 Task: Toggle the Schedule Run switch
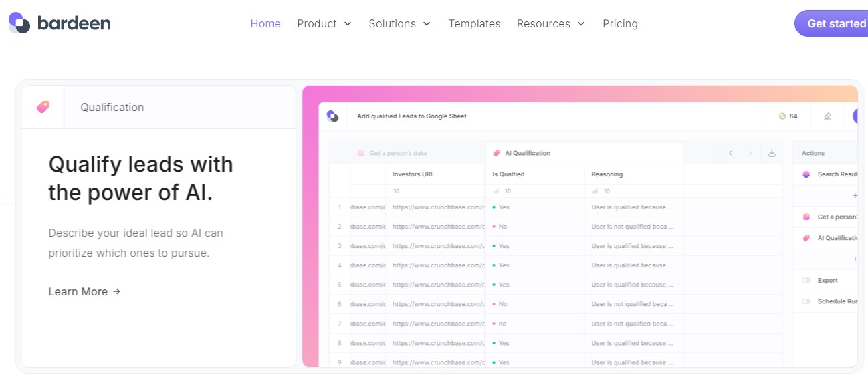(806, 301)
